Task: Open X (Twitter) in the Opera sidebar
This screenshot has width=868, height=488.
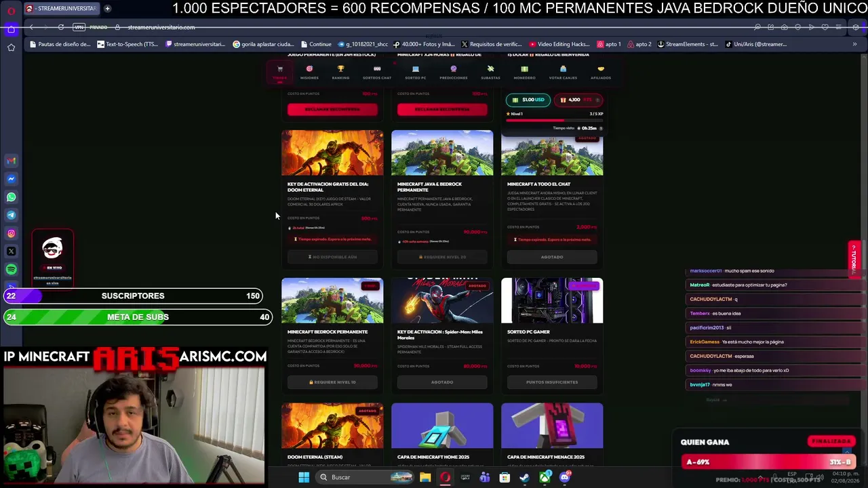Action: pos(11,251)
